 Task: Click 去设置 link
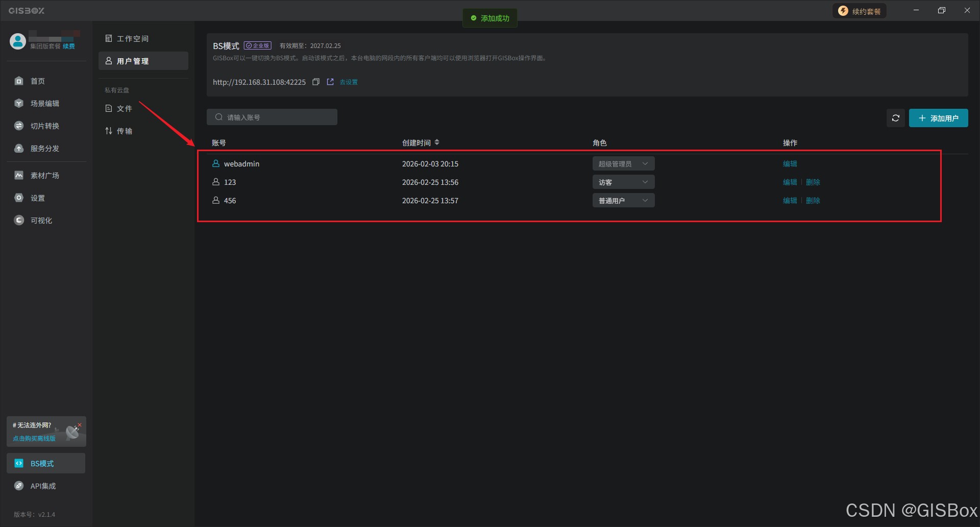349,82
